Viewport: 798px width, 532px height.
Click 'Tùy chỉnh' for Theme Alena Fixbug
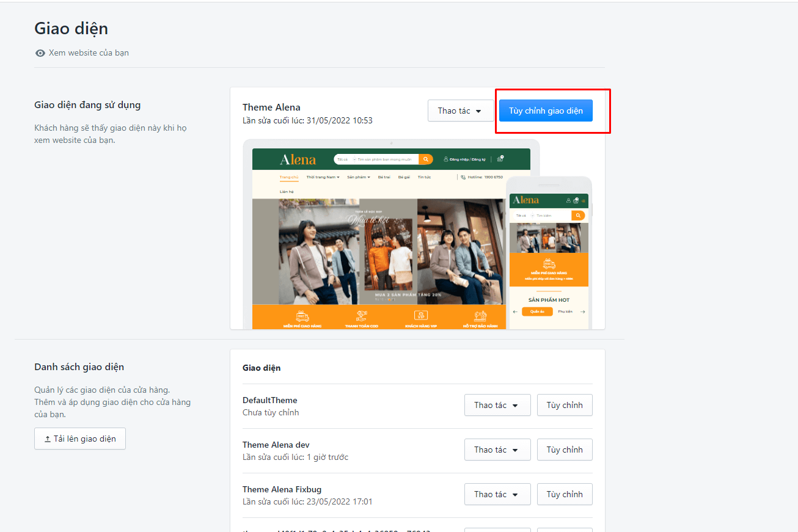click(565, 494)
